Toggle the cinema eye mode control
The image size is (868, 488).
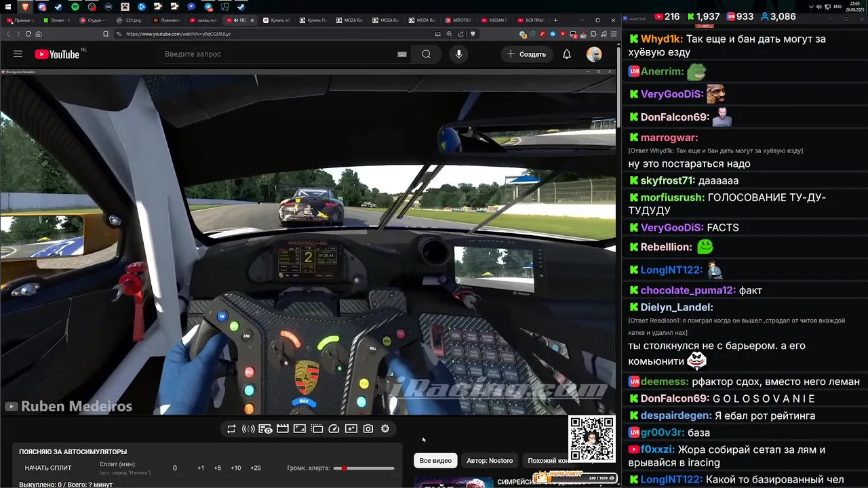tap(265, 429)
